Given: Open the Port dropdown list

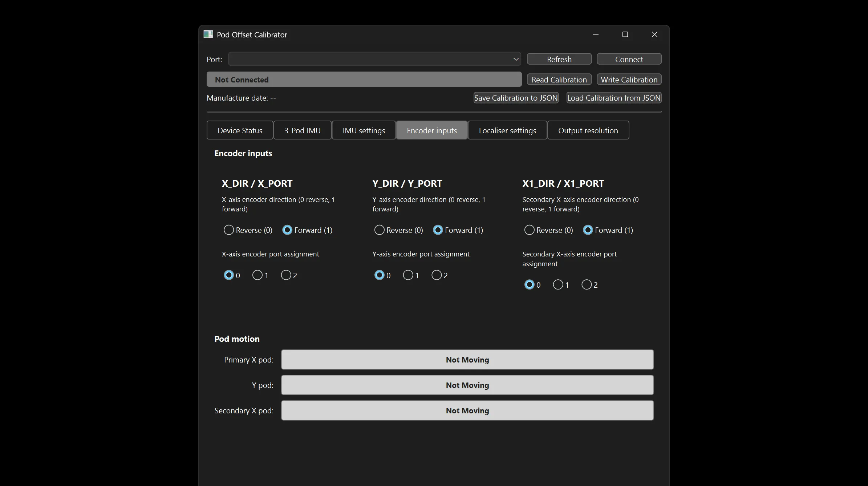Looking at the screenshot, I should click(x=374, y=59).
